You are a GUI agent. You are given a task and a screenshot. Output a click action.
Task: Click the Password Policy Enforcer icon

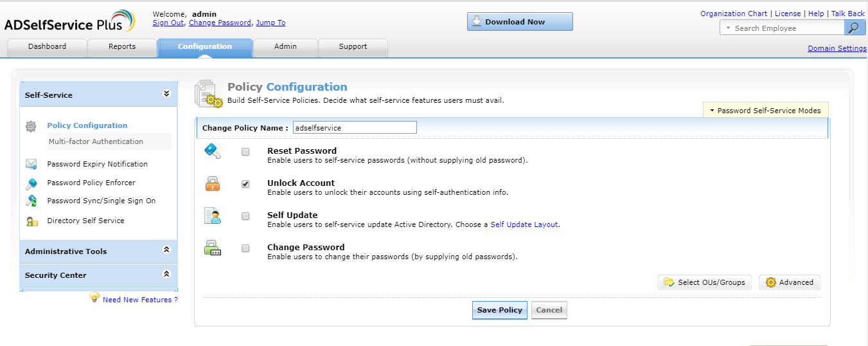31,183
